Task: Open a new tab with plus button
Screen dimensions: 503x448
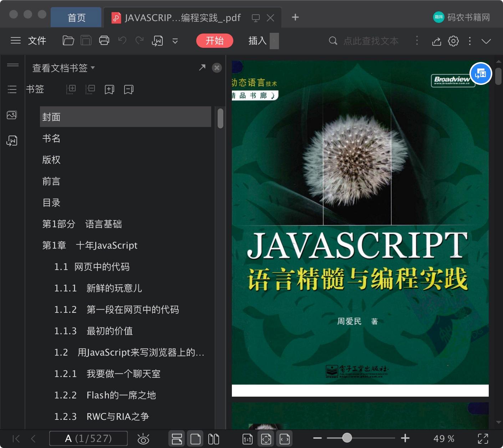Action: coord(295,17)
